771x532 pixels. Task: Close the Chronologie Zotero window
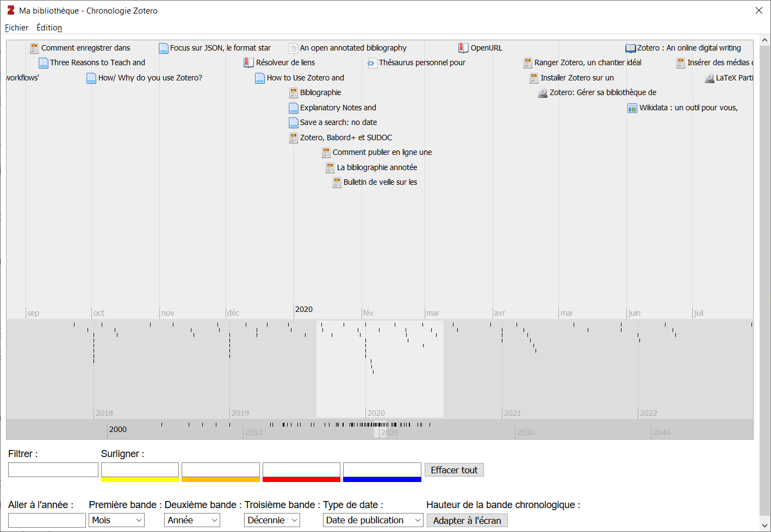point(759,10)
